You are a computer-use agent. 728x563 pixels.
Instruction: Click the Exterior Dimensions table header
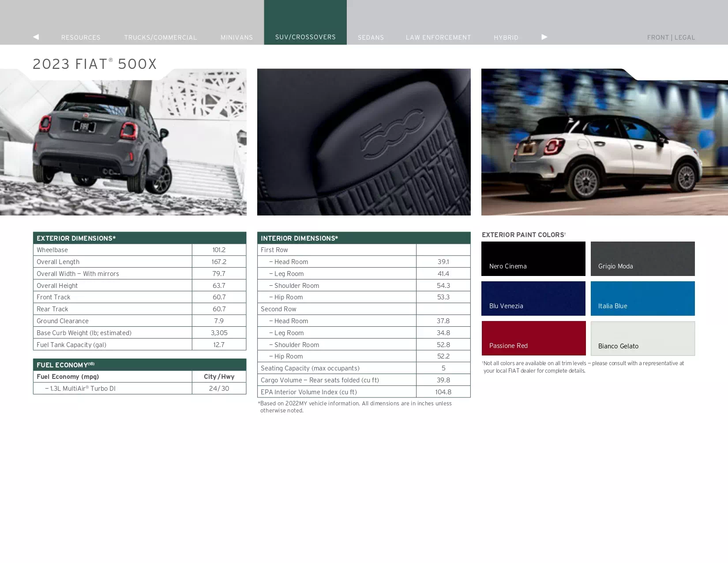pyautogui.click(x=139, y=238)
